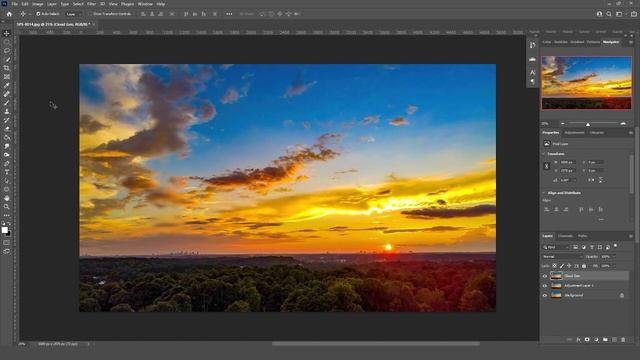Select the Hand tool

coord(7,198)
